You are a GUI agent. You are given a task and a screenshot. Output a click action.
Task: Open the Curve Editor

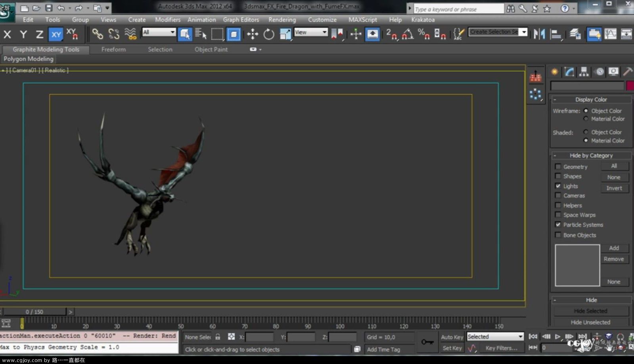(x=610, y=34)
